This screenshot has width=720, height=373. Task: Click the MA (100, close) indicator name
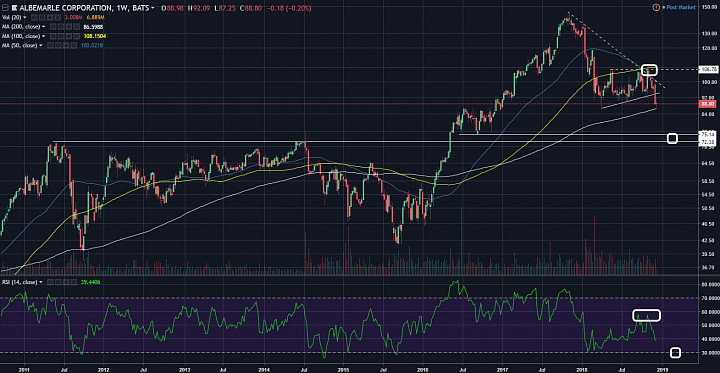21,36
